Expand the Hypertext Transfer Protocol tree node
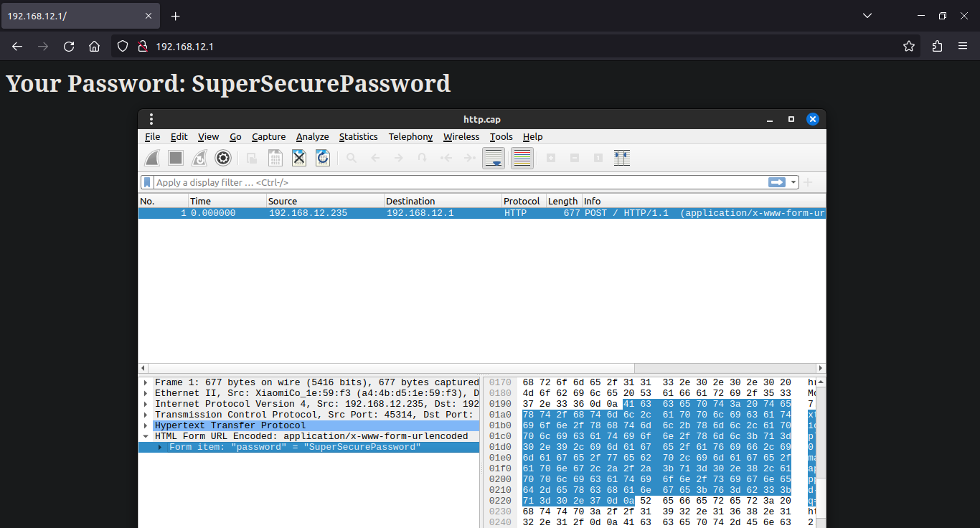This screenshot has width=980, height=528. [146, 425]
